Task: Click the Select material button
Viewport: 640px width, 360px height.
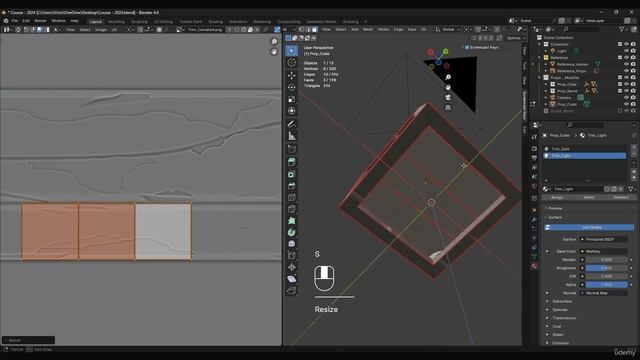Action: click(589, 197)
